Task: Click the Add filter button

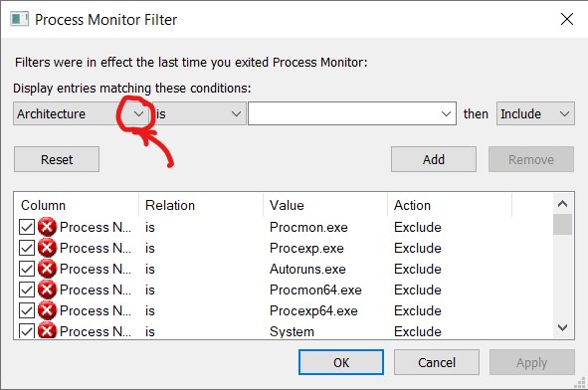Action: pyautogui.click(x=434, y=159)
